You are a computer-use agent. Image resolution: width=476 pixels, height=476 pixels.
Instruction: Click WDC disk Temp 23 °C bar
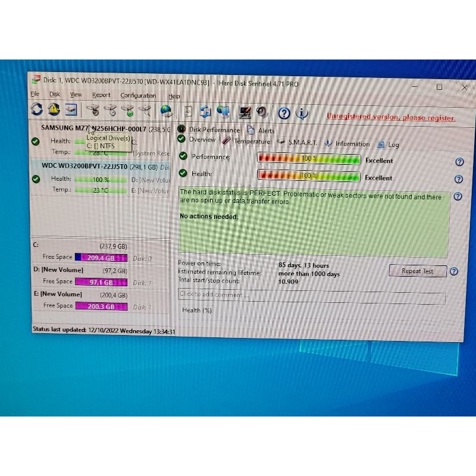(x=101, y=190)
